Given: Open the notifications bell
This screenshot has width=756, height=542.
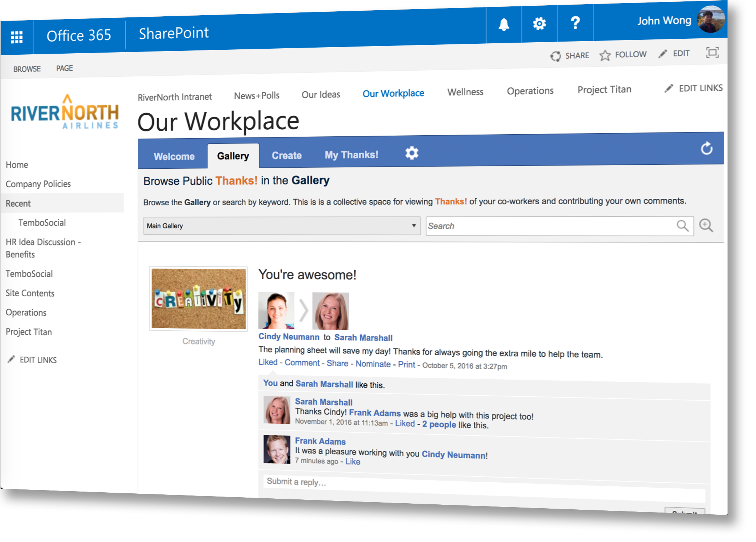Looking at the screenshot, I should point(504,25).
